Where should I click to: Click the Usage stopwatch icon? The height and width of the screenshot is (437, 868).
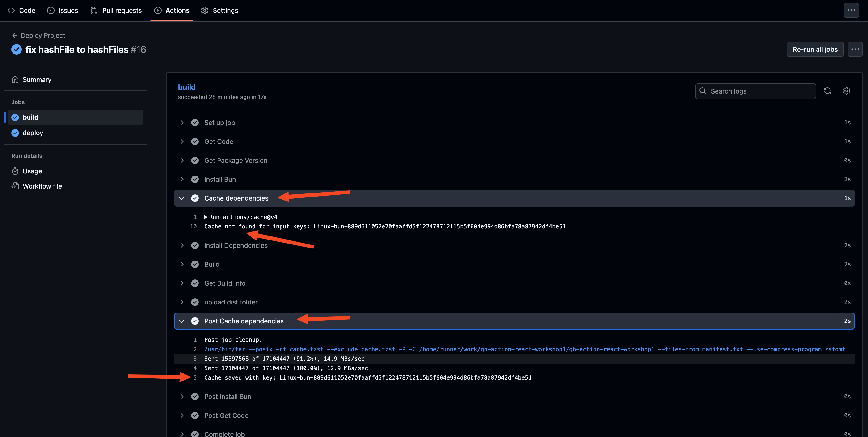[15, 171]
